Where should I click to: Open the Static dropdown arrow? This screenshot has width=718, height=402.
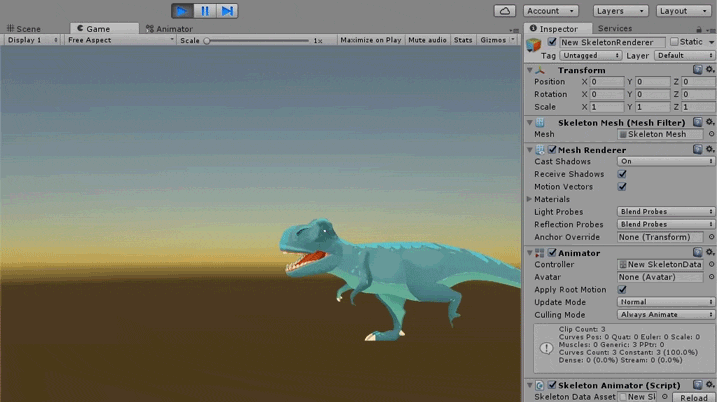pyautogui.click(x=711, y=42)
